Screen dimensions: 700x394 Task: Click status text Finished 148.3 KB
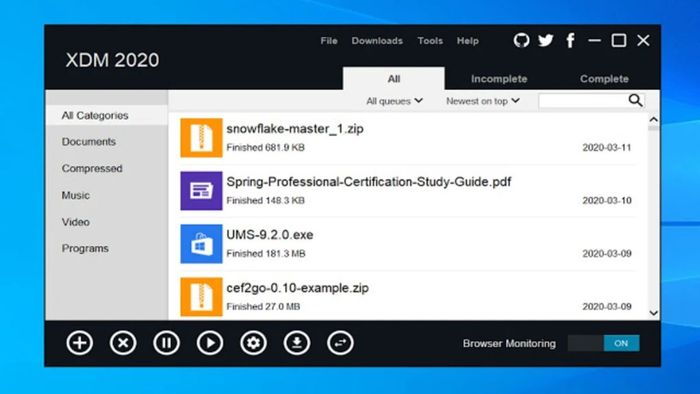click(266, 201)
